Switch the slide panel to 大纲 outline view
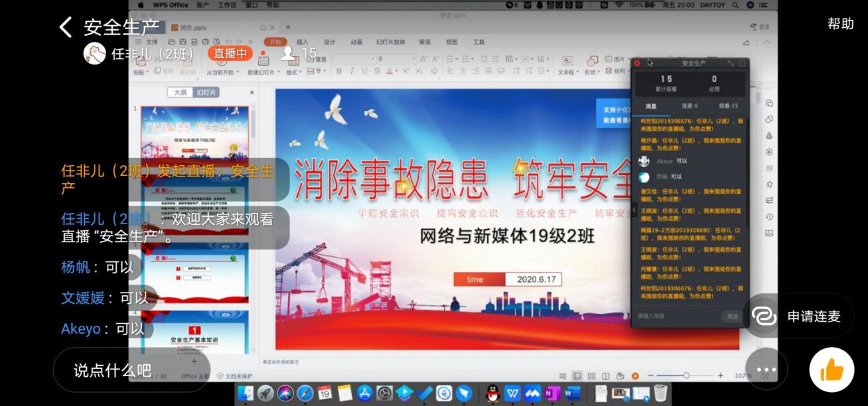 [x=180, y=92]
